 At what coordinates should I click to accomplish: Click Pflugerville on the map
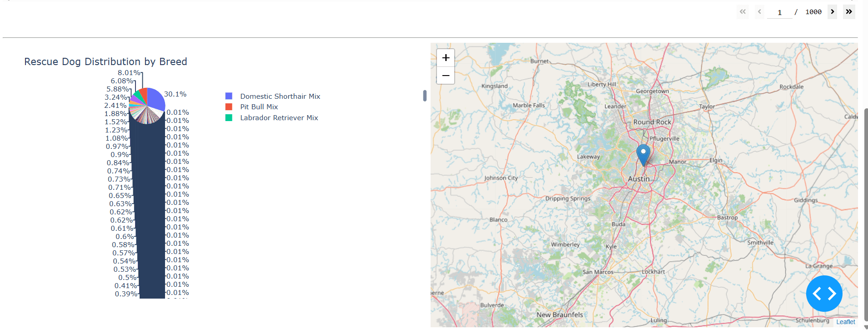pos(664,139)
